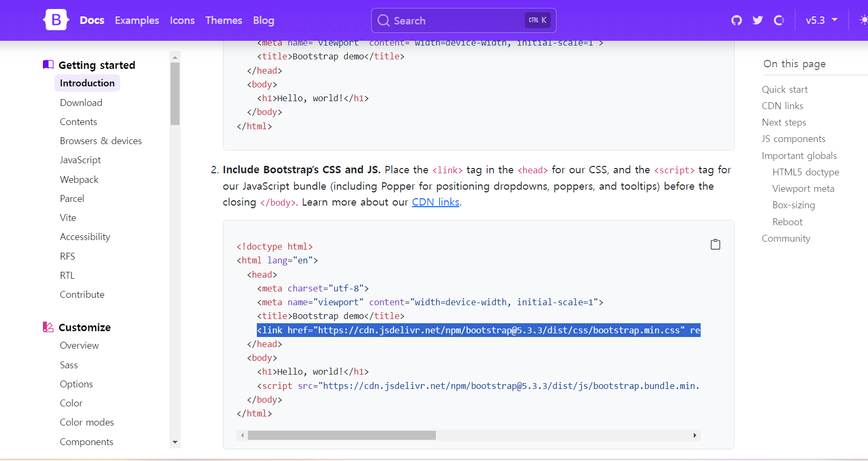Select Introduction in sidebar
This screenshot has height=461, width=868.
(87, 83)
